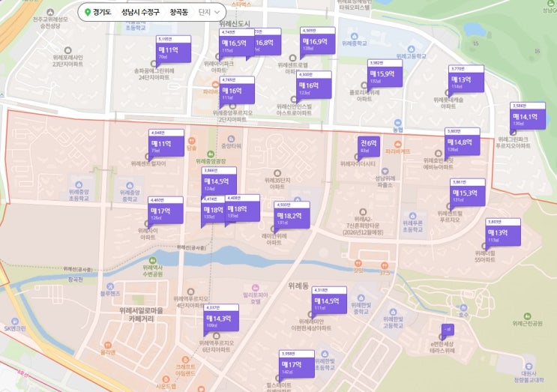Viewport: 557px width, 392px height.
Task: Open the 매16억 111㎡ listing marker
Action: (237, 91)
